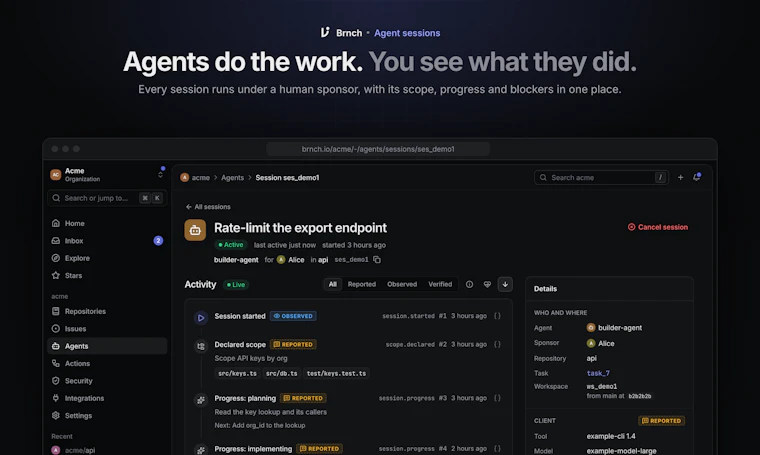
Task: Show raw JSON for Declared scope event
Action: point(497,345)
